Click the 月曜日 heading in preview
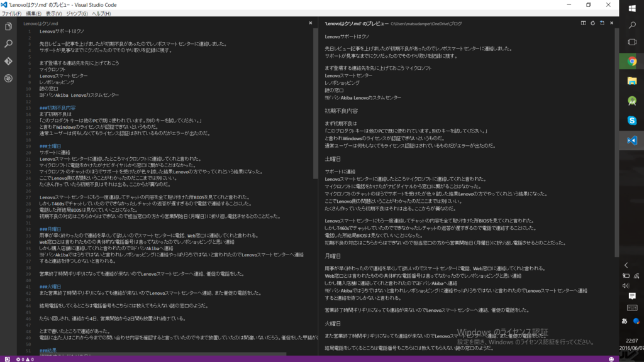This screenshot has height=362, width=644. (x=333, y=256)
